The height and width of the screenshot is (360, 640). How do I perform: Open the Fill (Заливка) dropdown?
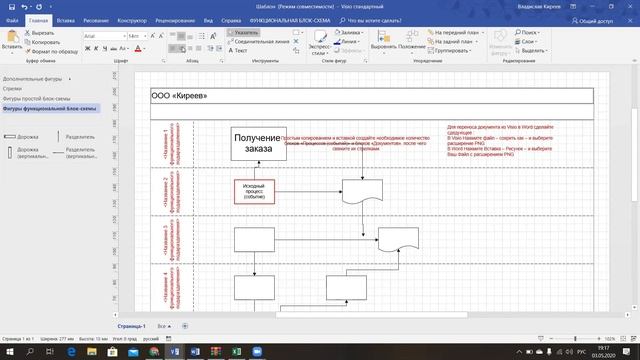pos(349,32)
